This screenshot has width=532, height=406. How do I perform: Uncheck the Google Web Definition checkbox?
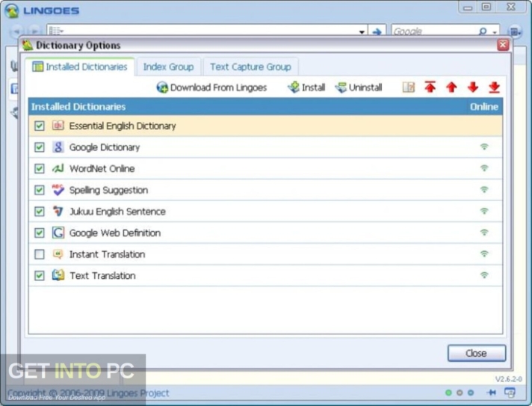click(40, 233)
